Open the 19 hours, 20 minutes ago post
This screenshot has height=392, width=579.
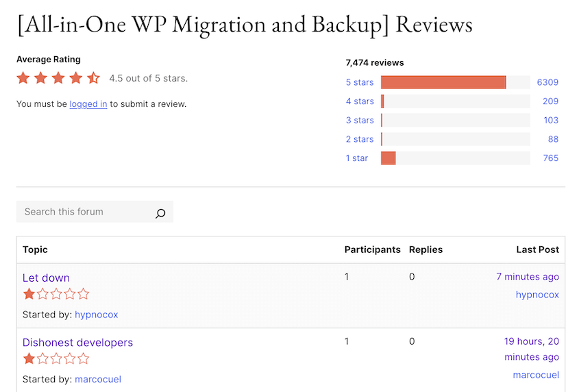[x=532, y=349]
